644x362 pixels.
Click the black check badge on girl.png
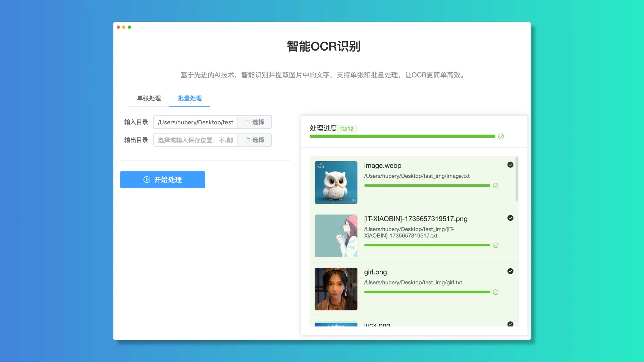coord(510,271)
